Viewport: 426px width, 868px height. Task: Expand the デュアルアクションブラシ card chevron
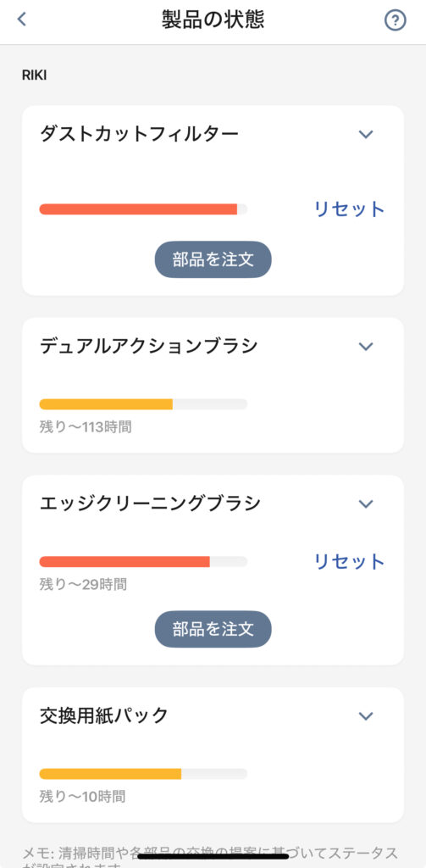[x=366, y=347]
